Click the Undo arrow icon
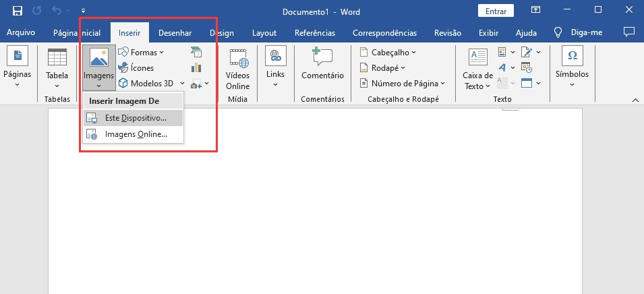644x294 pixels. coord(57,10)
